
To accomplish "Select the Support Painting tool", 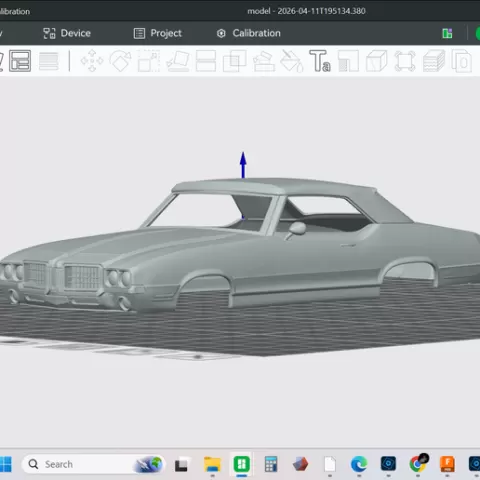I will pos(264,61).
